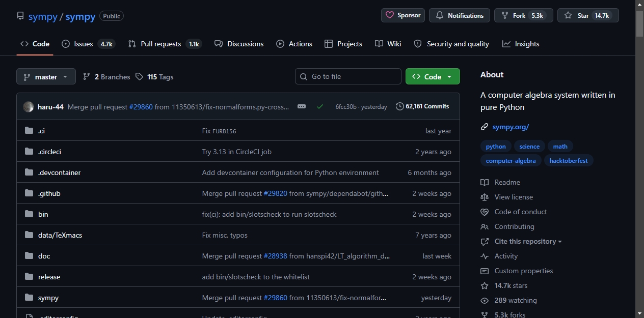View the 2 Branches link
This screenshot has width=644, height=318.
click(x=106, y=77)
